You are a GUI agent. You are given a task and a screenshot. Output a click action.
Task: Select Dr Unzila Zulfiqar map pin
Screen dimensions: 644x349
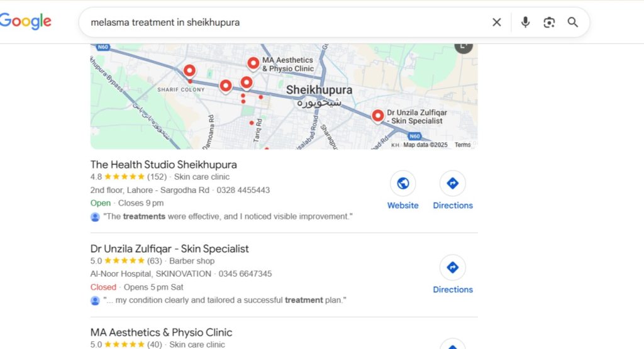[377, 115]
